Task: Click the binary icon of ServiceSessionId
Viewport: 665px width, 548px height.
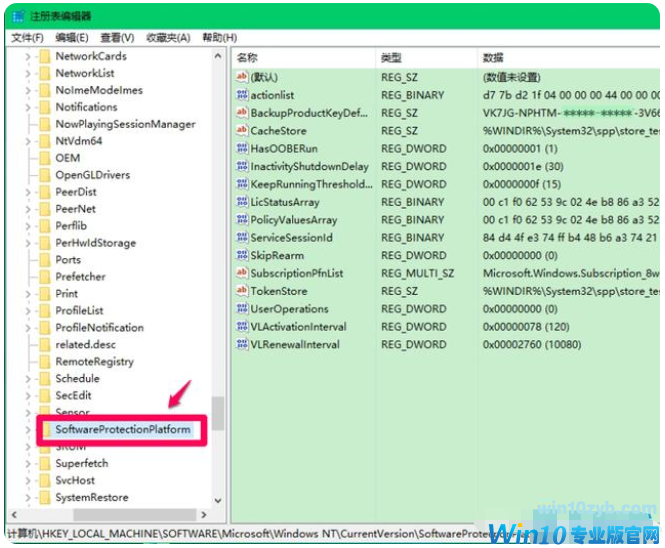Action: point(242,238)
